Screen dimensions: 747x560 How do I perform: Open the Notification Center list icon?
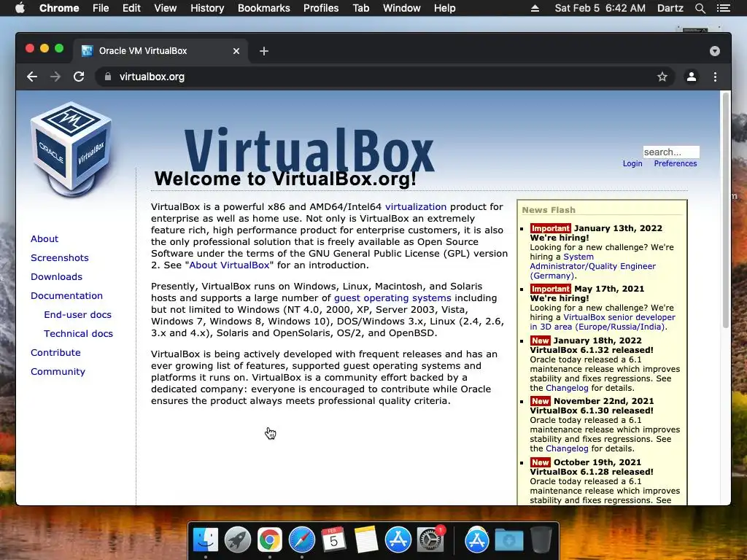pos(723,8)
